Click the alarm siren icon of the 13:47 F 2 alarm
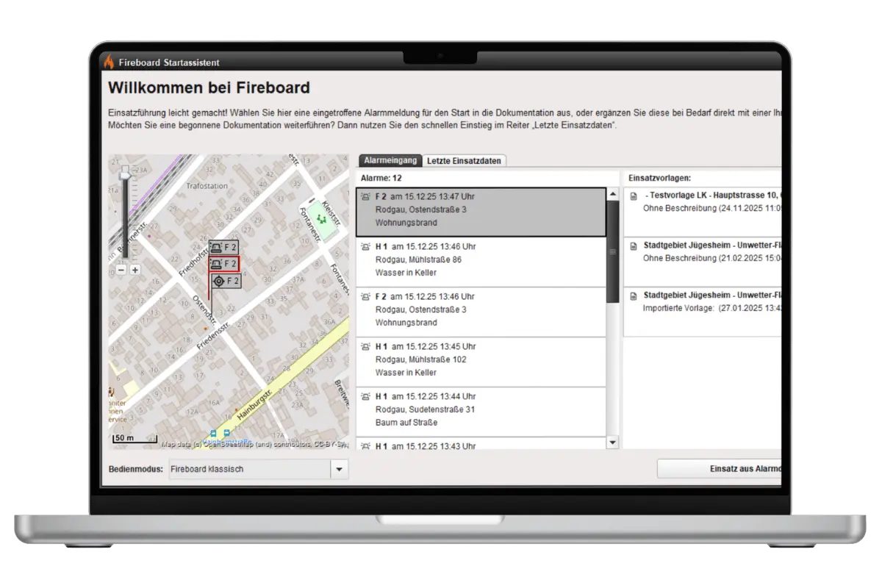The height and width of the screenshot is (588, 882). [365, 196]
